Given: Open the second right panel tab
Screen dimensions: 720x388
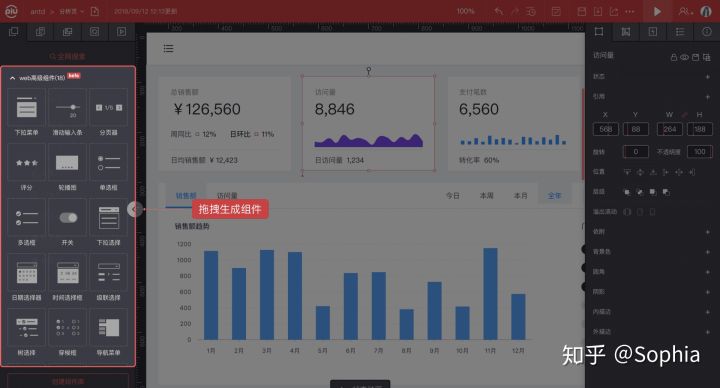Looking at the screenshot, I should click(x=626, y=32).
